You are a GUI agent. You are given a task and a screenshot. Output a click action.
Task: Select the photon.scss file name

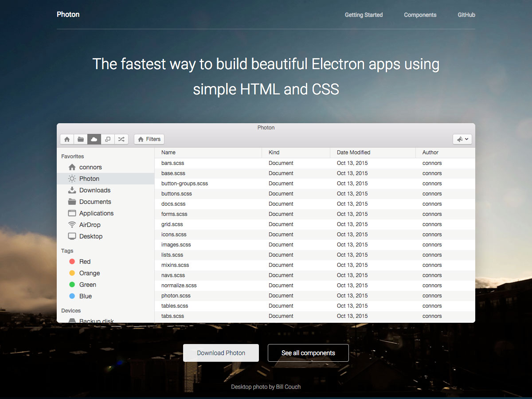[176, 296]
